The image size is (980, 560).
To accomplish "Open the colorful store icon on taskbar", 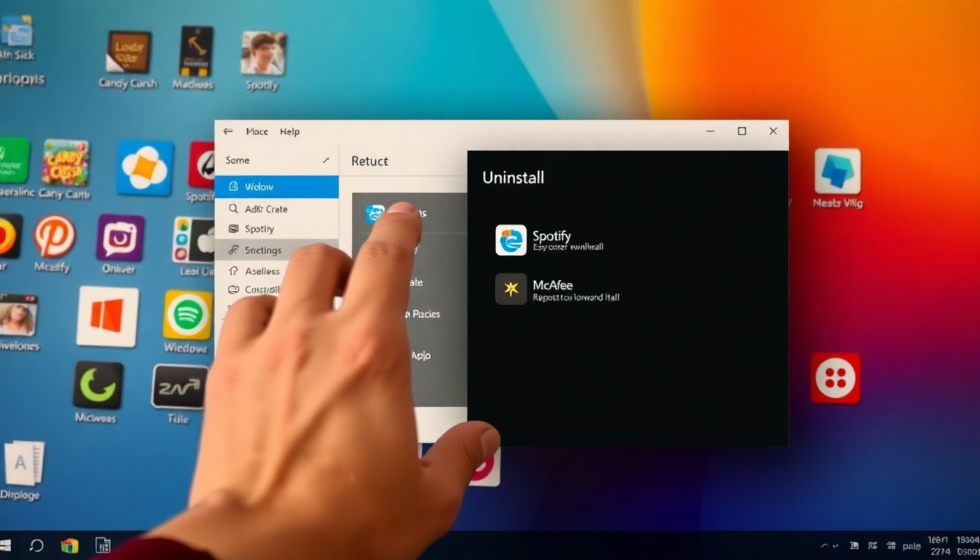I will tap(70, 545).
